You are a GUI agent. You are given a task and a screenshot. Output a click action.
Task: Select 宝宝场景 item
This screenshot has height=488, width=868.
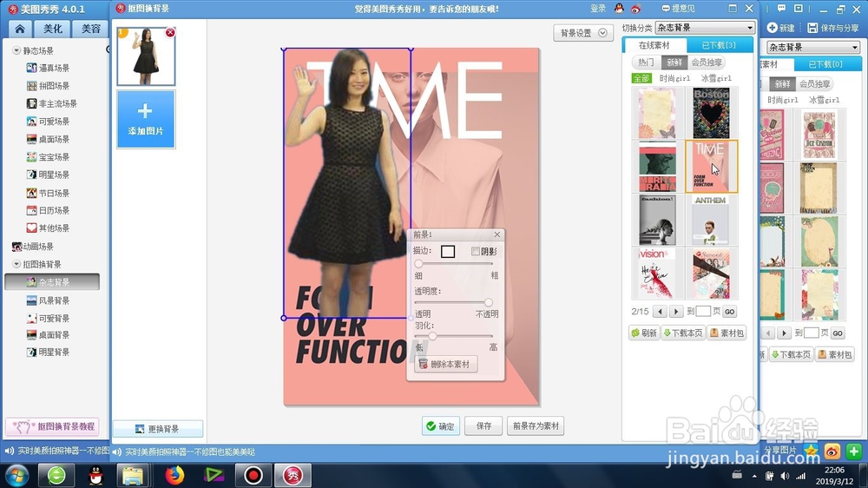48,157
